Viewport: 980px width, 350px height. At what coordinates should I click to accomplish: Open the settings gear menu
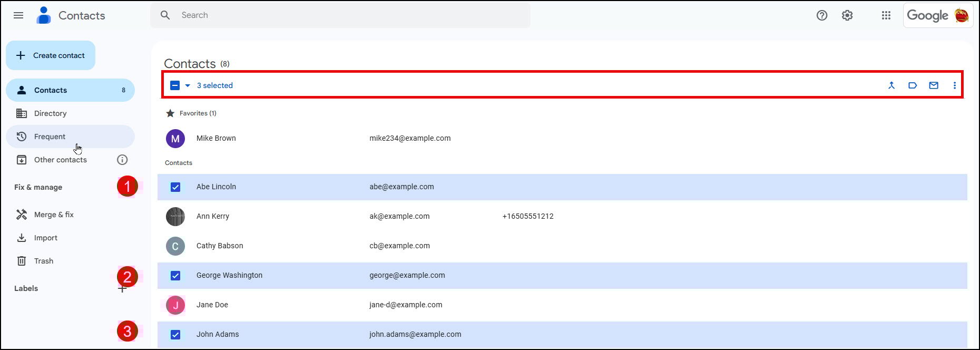tap(847, 15)
